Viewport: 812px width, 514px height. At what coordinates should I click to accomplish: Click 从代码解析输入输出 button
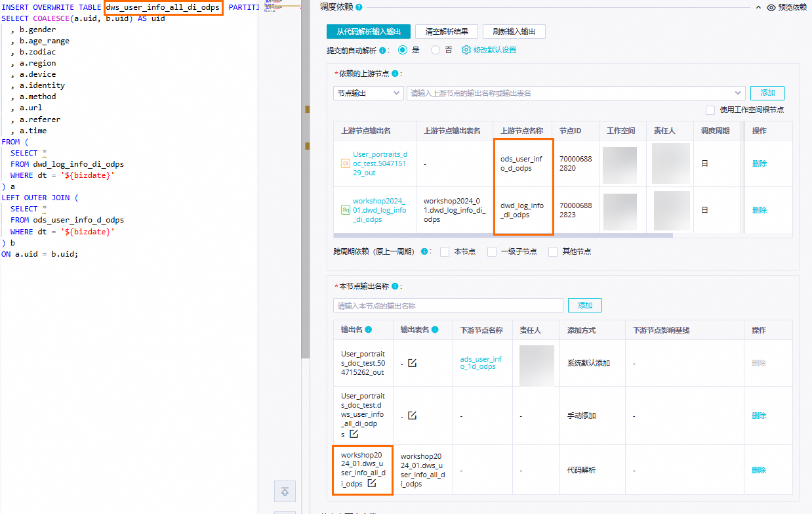tap(369, 32)
